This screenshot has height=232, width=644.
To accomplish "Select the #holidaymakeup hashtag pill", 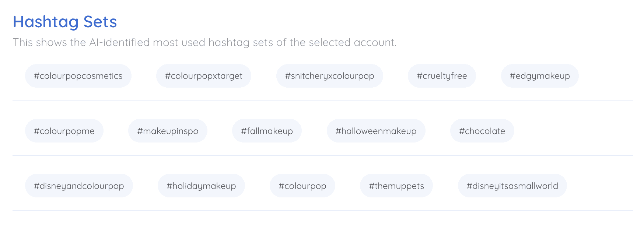I will [x=201, y=186].
